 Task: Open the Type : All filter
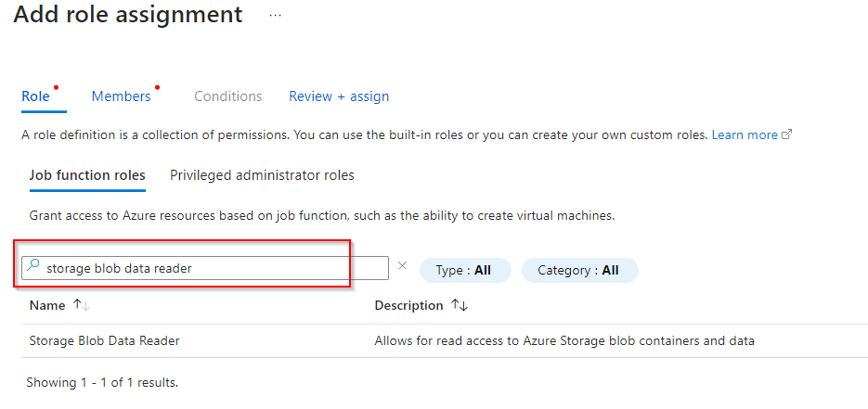(x=464, y=270)
